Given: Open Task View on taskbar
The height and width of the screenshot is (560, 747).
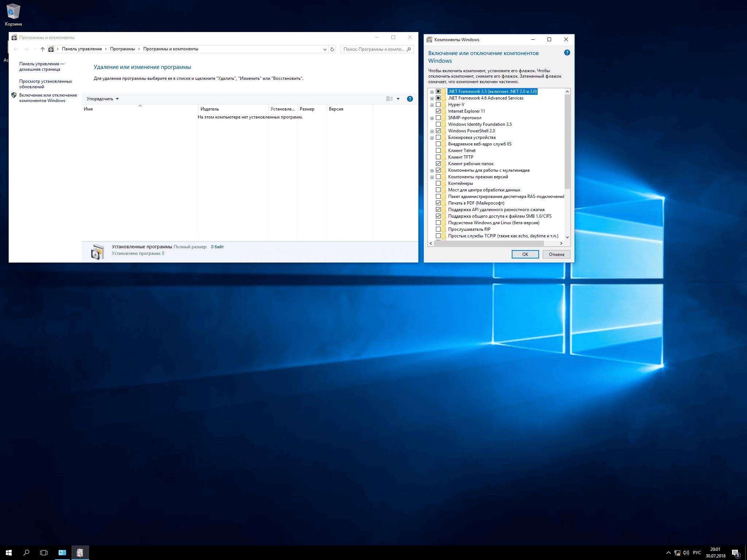Looking at the screenshot, I should [44, 553].
